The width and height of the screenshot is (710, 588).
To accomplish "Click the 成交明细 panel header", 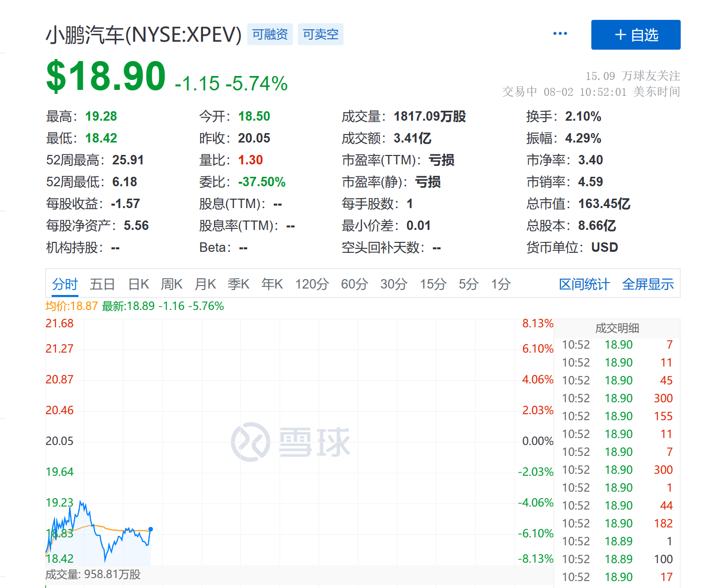I will [x=617, y=328].
